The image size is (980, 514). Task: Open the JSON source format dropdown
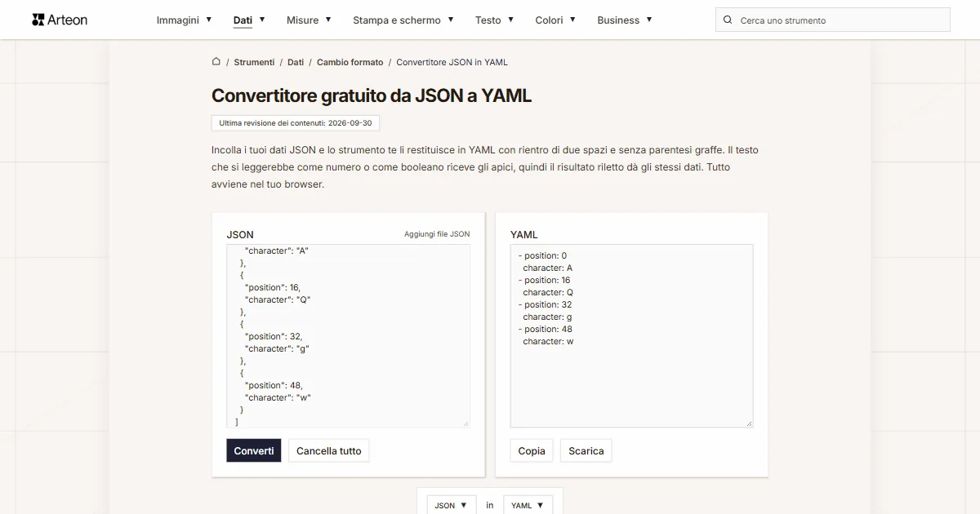click(x=451, y=505)
